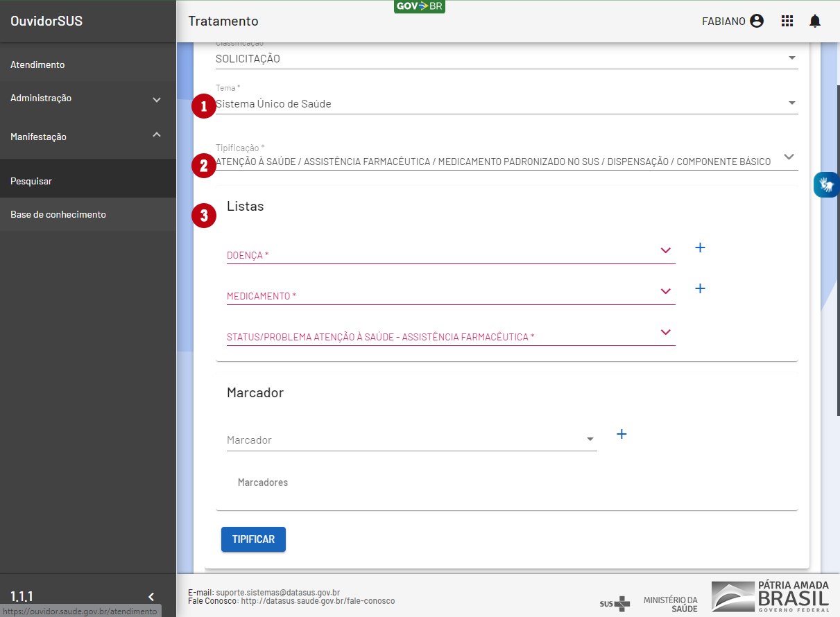Image resolution: width=840 pixels, height=617 pixels.
Task: Click the notifications bell icon
Action: point(814,21)
